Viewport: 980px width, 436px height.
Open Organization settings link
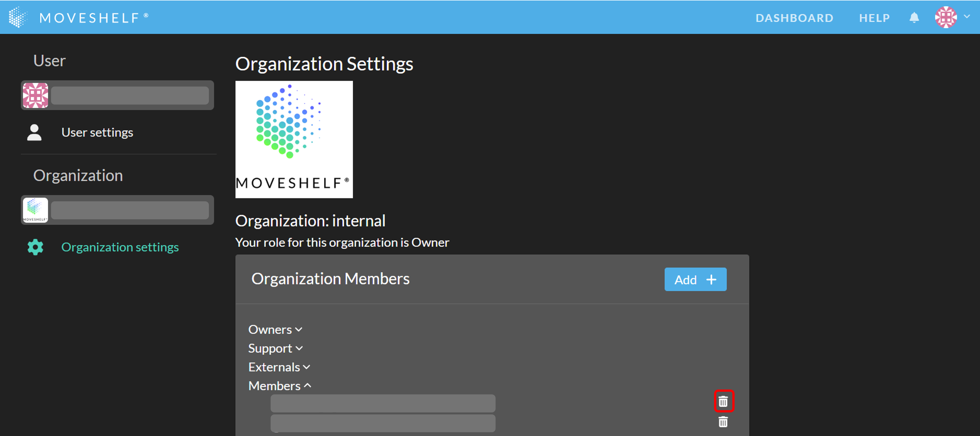coord(120,247)
